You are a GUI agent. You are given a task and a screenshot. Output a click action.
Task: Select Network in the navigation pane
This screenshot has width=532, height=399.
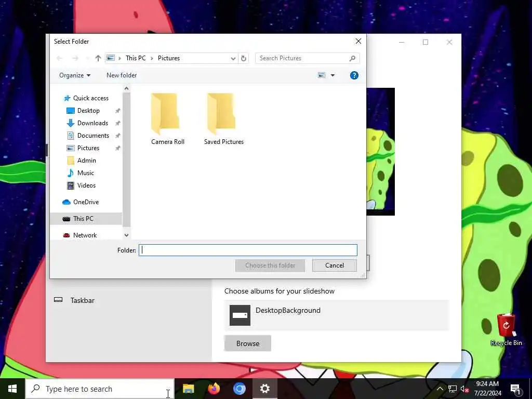tap(85, 235)
